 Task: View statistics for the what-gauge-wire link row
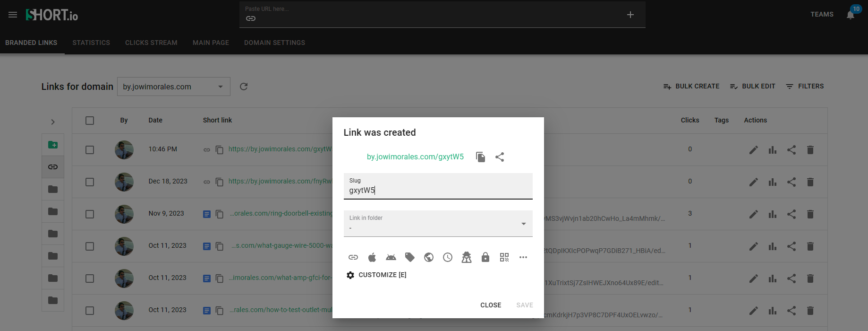[x=773, y=246]
